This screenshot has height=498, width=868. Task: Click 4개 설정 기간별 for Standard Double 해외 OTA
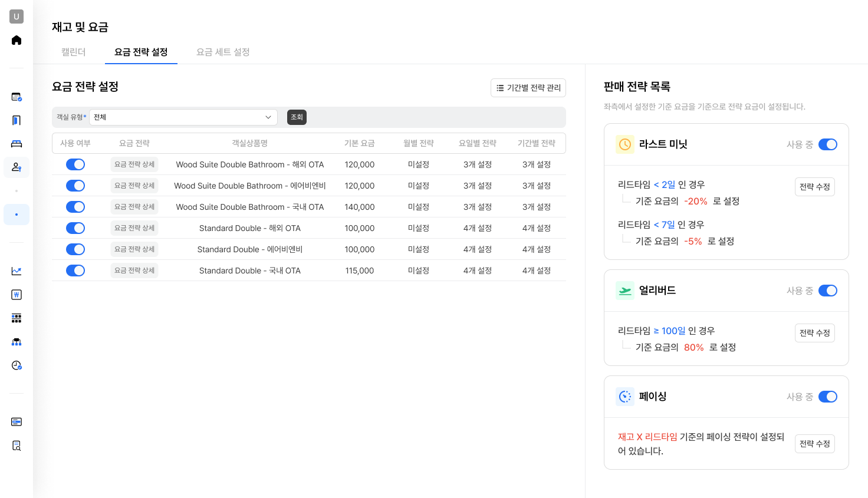click(537, 228)
